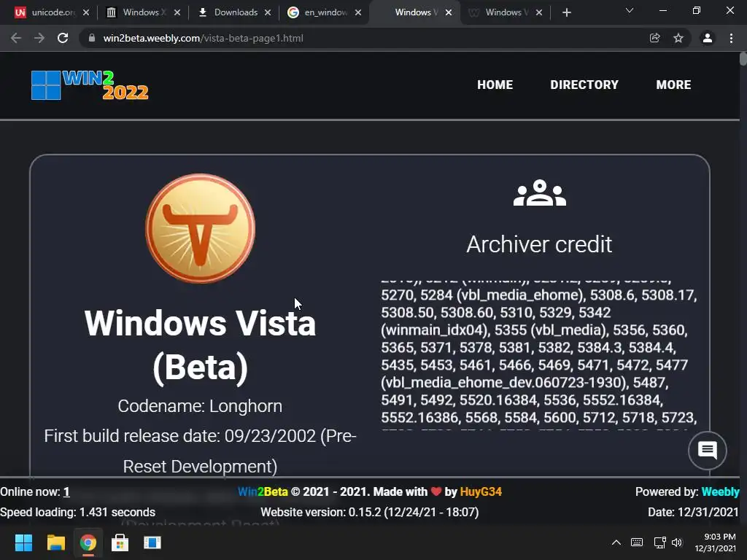Click the Archiver credit heading
Viewport: 747px width, 560px height.
click(539, 244)
